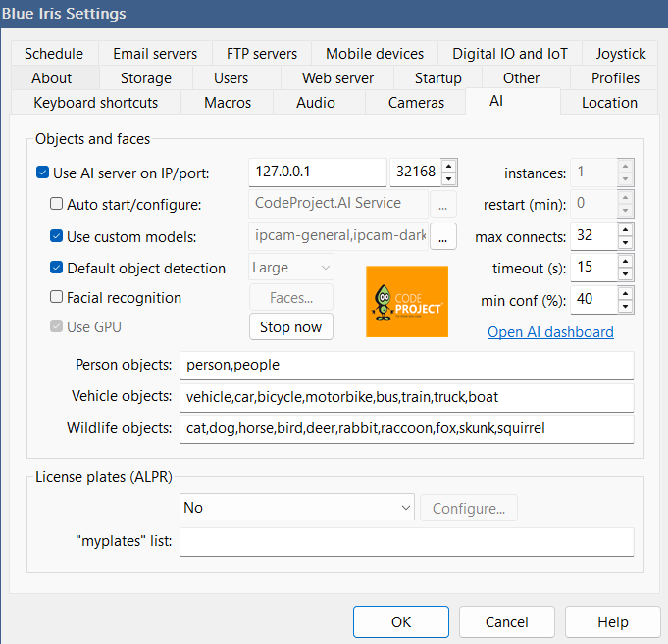The width and height of the screenshot is (668, 644).
Task: Click the browse button next to custom models
Action: coord(442,236)
